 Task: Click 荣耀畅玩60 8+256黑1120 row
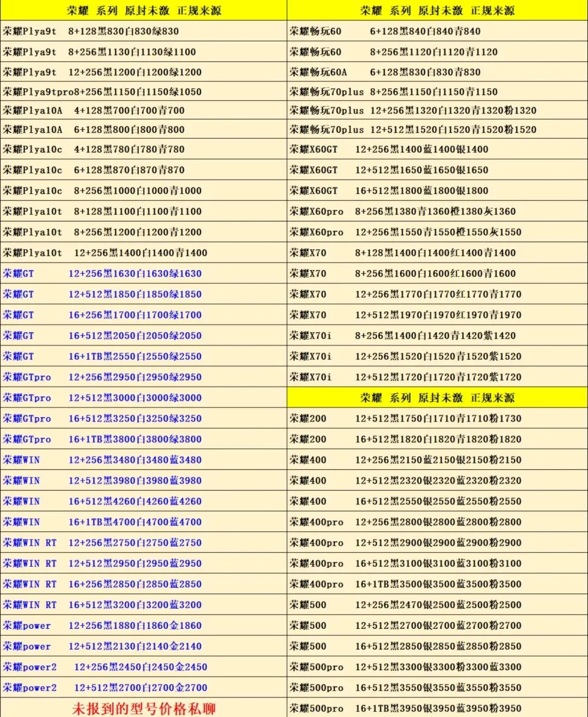click(437, 52)
